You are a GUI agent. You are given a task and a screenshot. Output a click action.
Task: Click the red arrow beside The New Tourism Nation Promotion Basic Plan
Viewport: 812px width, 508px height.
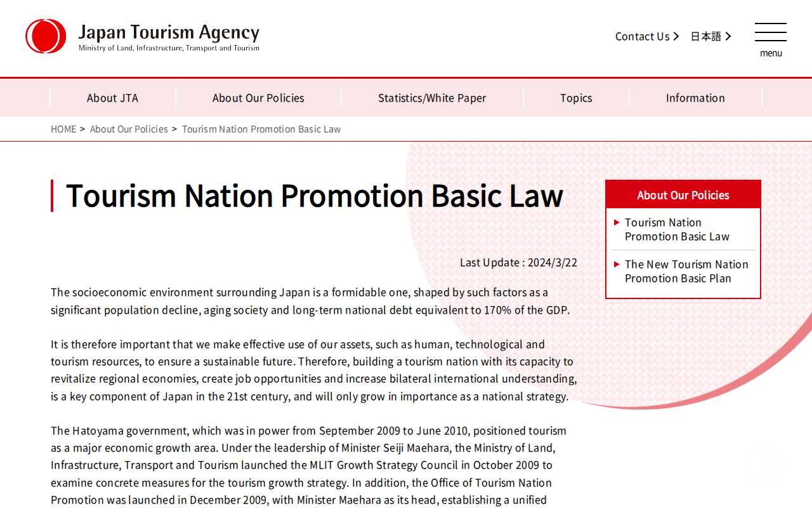click(617, 264)
